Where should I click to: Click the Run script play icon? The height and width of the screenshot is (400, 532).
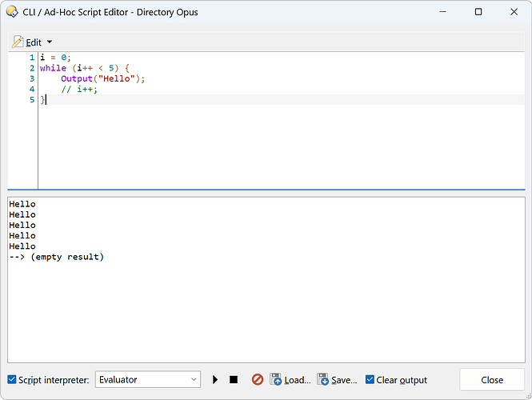pos(215,380)
